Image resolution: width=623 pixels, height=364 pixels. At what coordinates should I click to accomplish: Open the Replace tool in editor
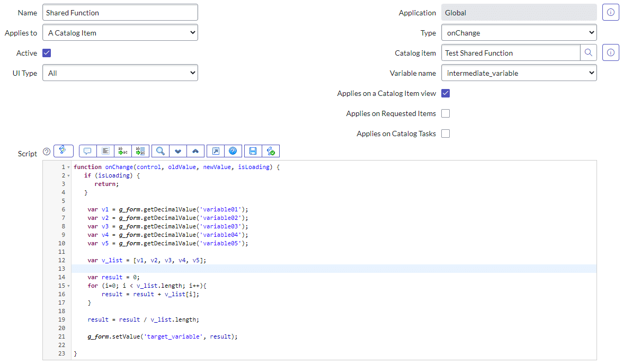click(123, 151)
